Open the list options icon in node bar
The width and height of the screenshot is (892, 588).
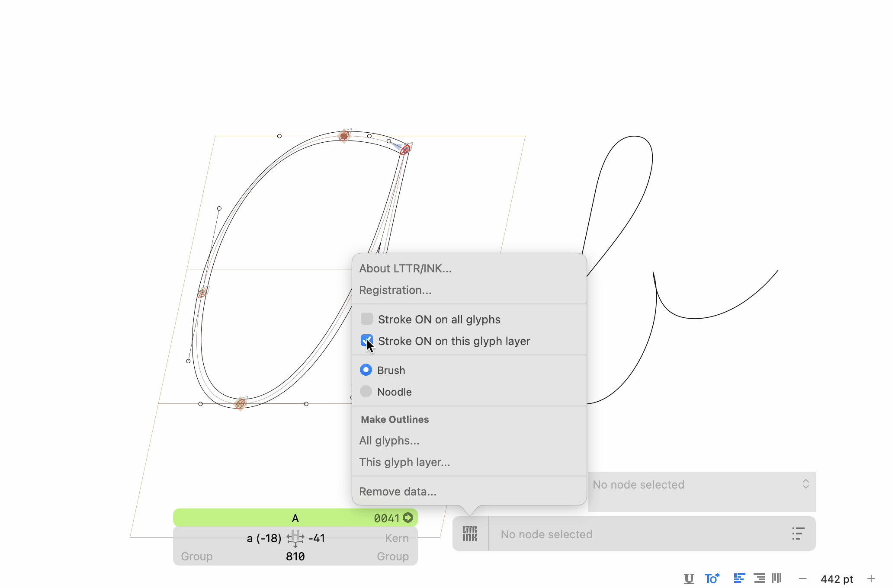pyautogui.click(x=798, y=534)
